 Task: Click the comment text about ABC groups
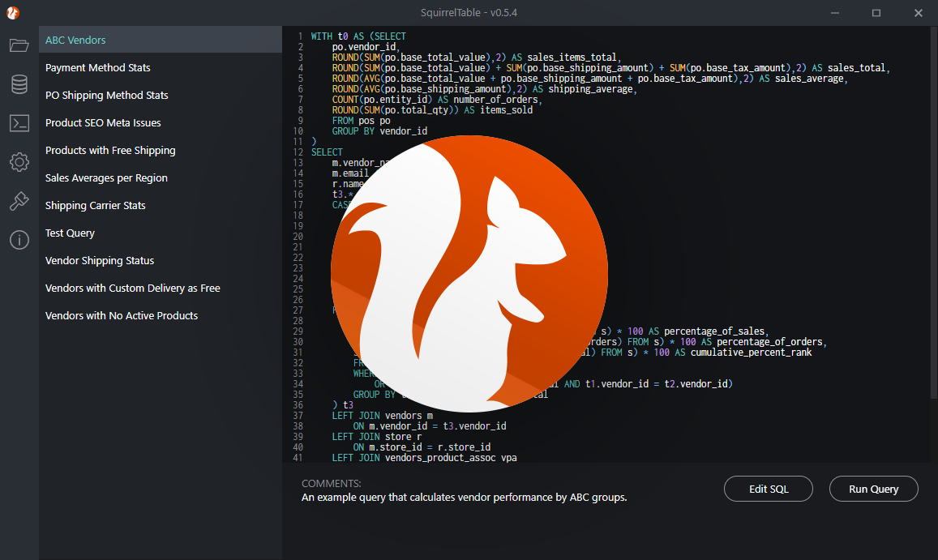coord(465,497)
